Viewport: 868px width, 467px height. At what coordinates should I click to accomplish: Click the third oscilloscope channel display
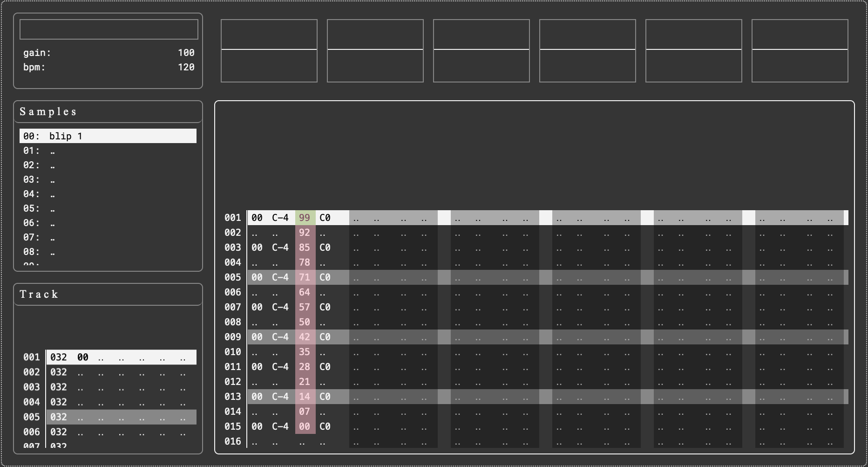pyautogui.click(x=481, y=51)
